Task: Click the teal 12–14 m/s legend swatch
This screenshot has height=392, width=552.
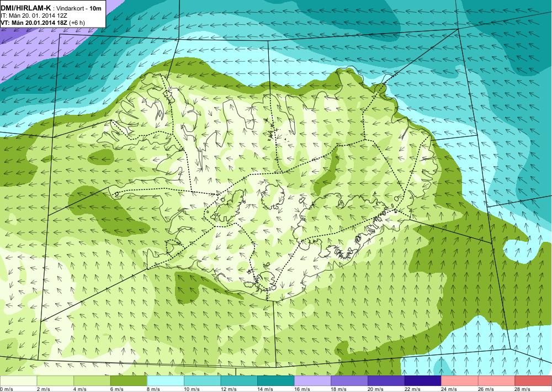Action: pos(239,381)
